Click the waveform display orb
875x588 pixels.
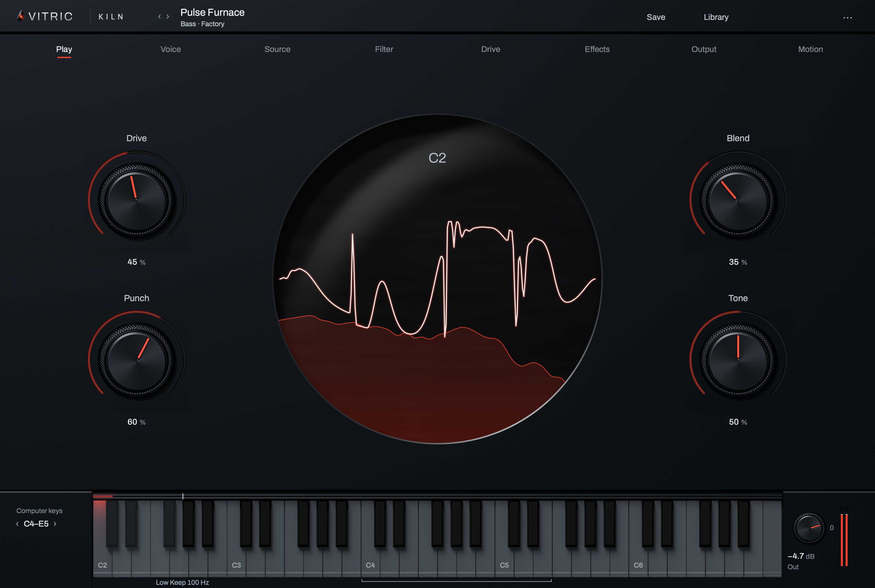(x=437, y=279)
